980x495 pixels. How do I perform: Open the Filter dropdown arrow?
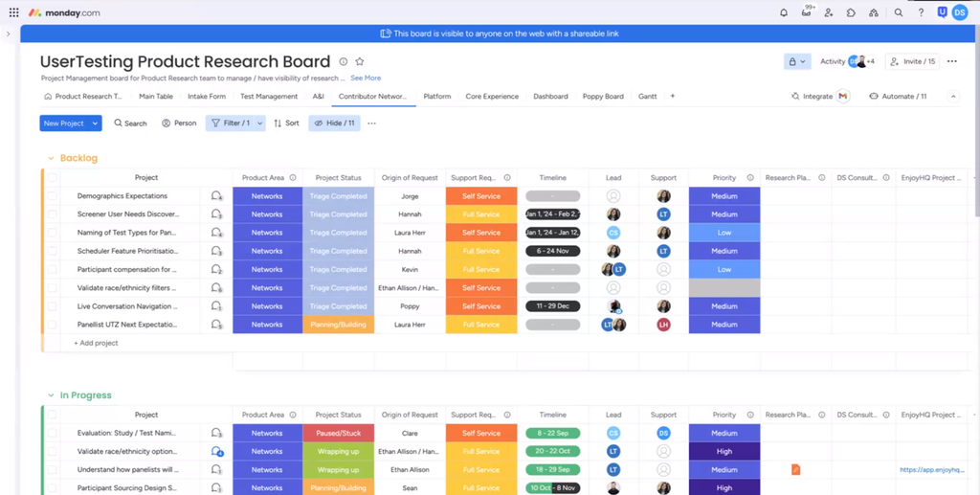(x=260, y=124)
